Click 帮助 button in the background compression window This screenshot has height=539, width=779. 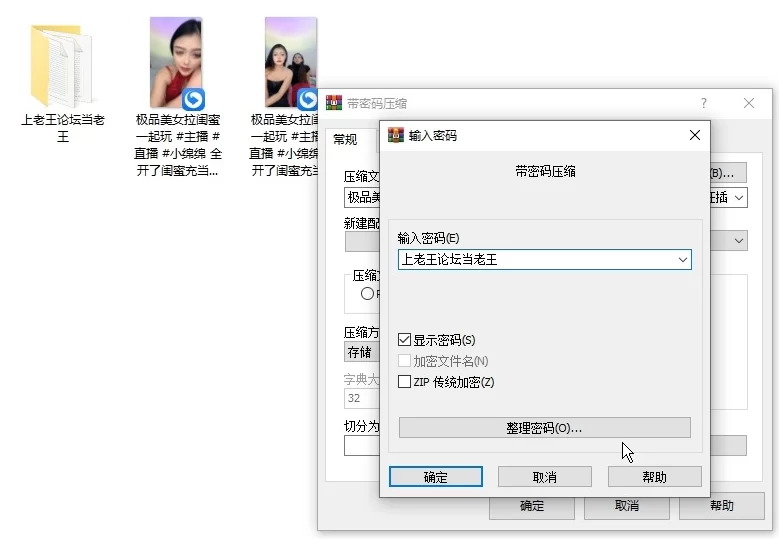point(721,506)
